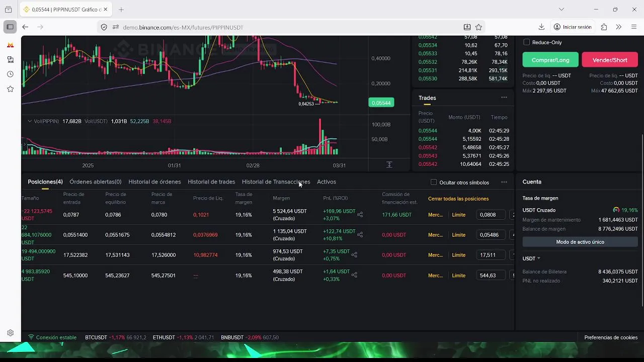The image size is (644, 362).
Task: Click the chart scroll-to-latest icon
Action: click(x=389, y=165)
